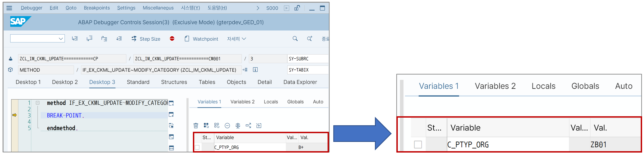Click the Step Into (single step) icon
The image size is (644, 155).
(x=75, y=39)
